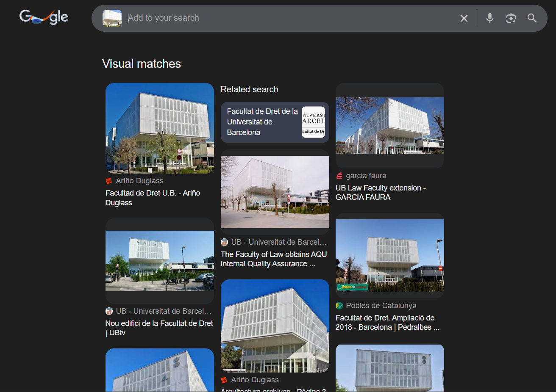Click source 'UB - Universitat de Barcel…' above 'Nou edifici de la Facultat de Dret'
Viewport: 556px width, 392px height.
point(164,311)
